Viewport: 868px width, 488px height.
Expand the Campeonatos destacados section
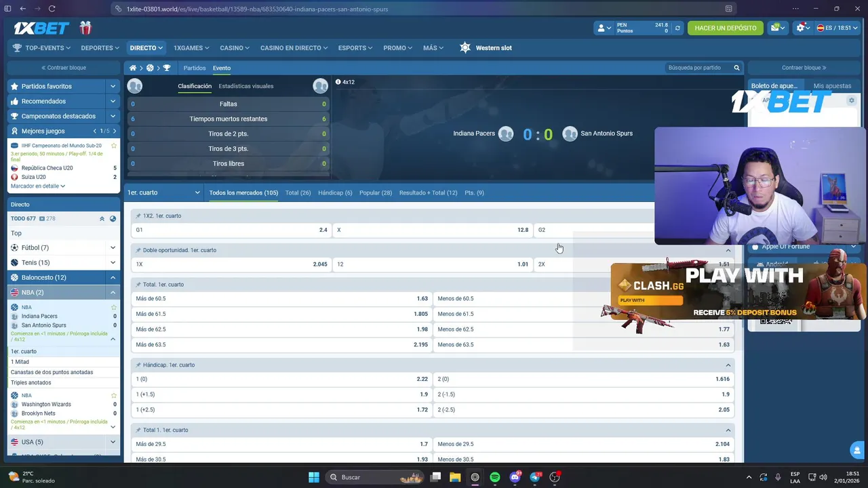113,116
